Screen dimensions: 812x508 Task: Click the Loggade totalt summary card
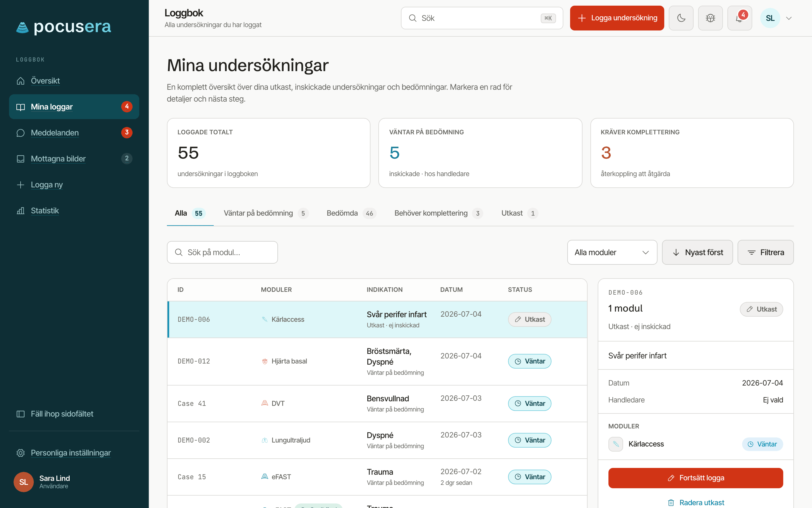(x=268, y=153)
